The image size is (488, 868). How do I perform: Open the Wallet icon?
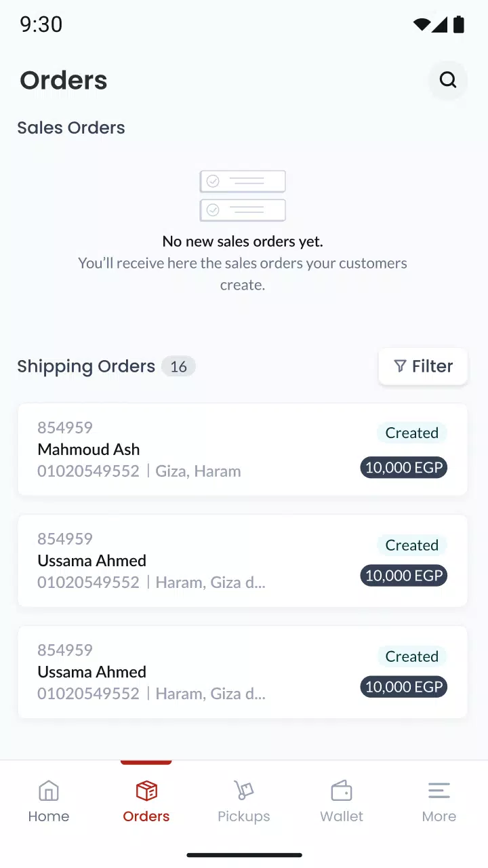coord(342,791)
